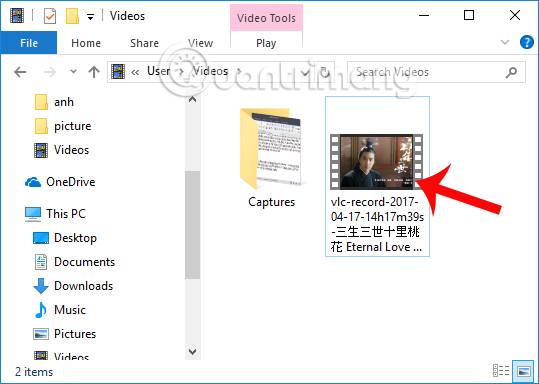The height and width of the screenshot is (384, 539).
Task: Open the address bar history dropdown
Action: pos(305,72)
